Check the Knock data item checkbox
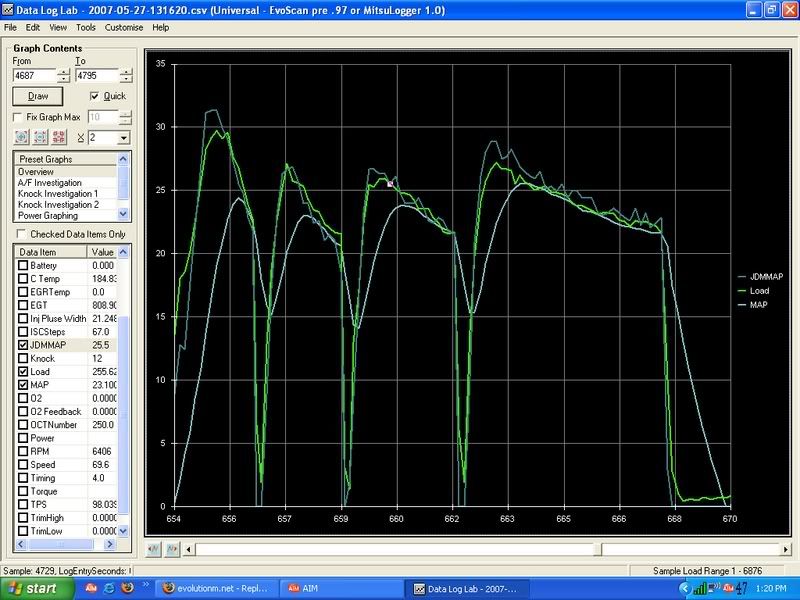This screenshot has height=600, width=800. (x=23, y=357)
